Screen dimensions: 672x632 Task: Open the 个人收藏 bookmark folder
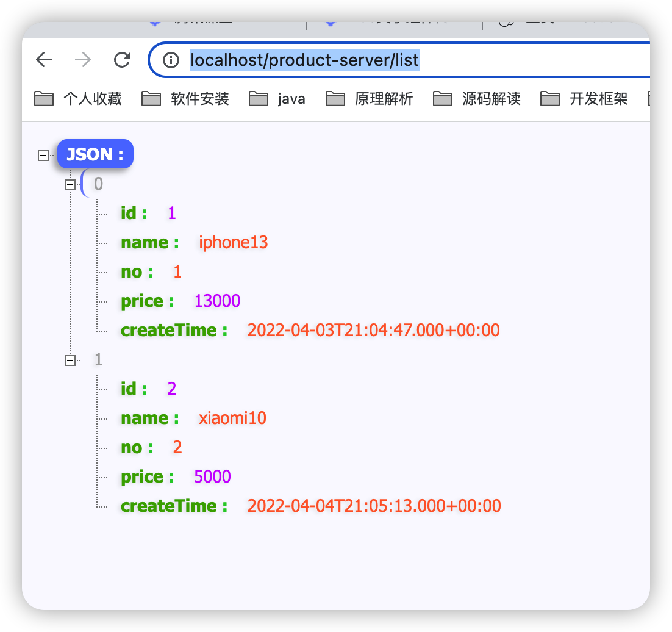78,99
